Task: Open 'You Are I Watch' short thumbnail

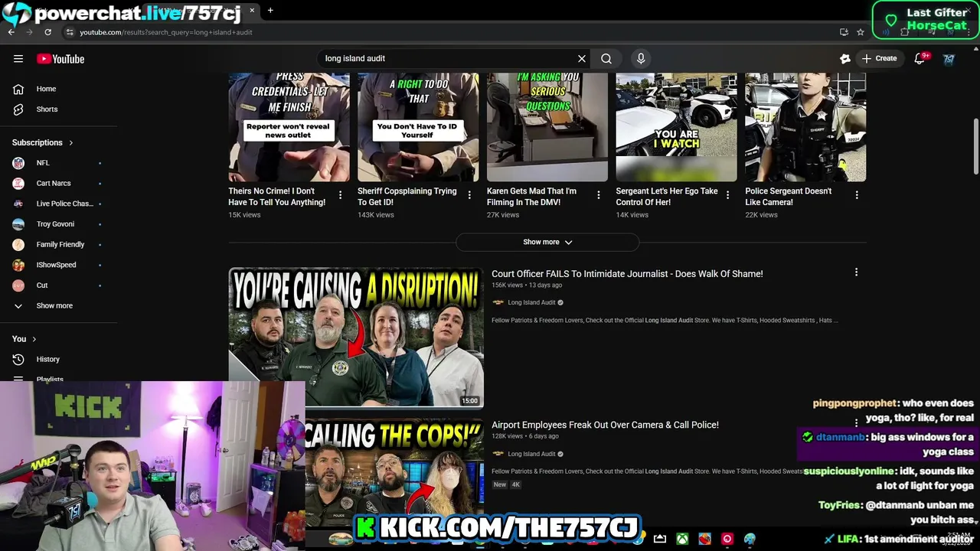Action: pyautogui.click(x=677, y=127)
